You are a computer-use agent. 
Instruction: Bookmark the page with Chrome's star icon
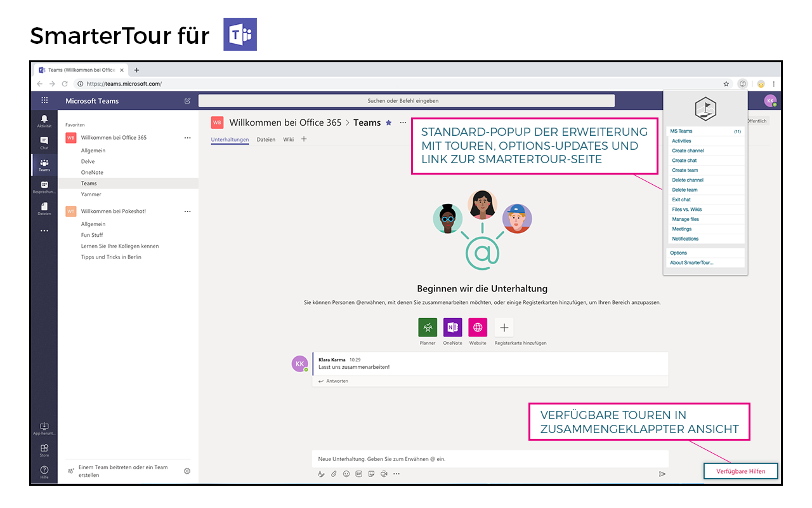pyautogui.click(x=726, y=83)
